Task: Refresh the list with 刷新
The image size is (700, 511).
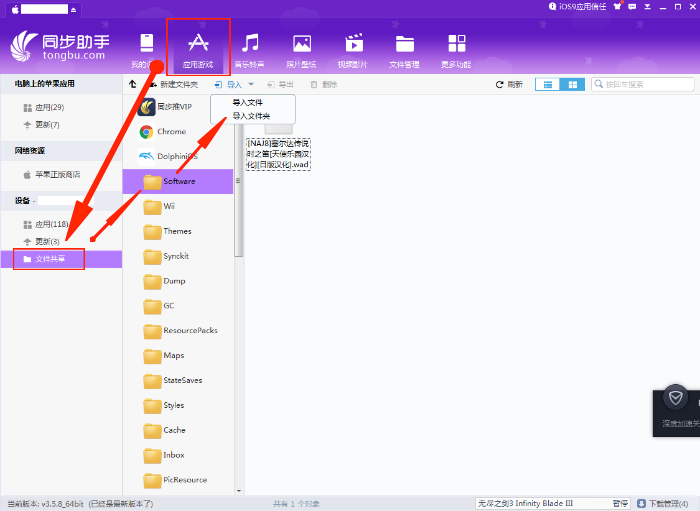Action: [x=509, y=84]
